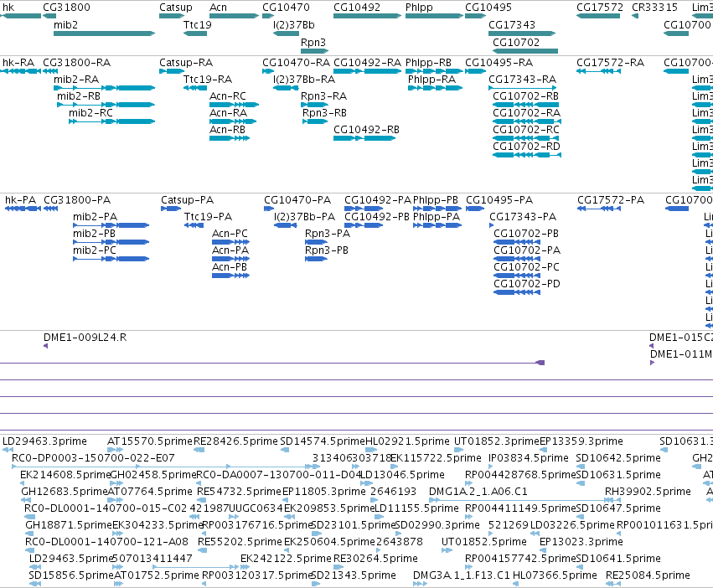Image resolution: width=713 pixels, height=588 pixels.
Task: Select the CR33315 gene label
Action: [x=655, y=8]
